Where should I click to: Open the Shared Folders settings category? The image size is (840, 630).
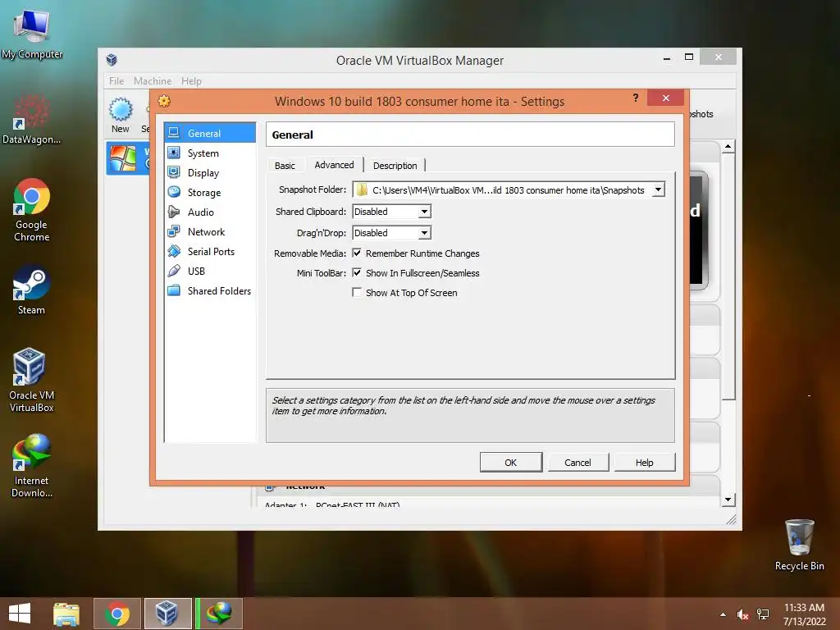(210, 291)
